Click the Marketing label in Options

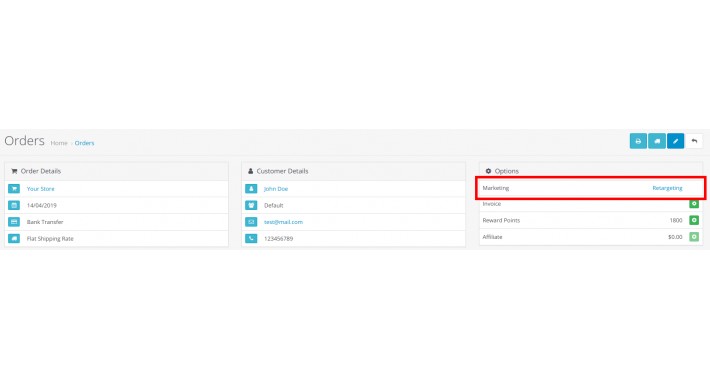[x=496, y=188]
